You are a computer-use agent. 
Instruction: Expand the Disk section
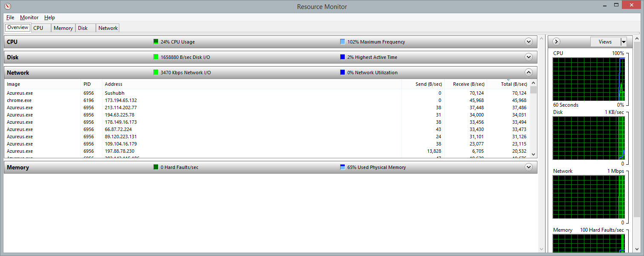click(528, 57)
